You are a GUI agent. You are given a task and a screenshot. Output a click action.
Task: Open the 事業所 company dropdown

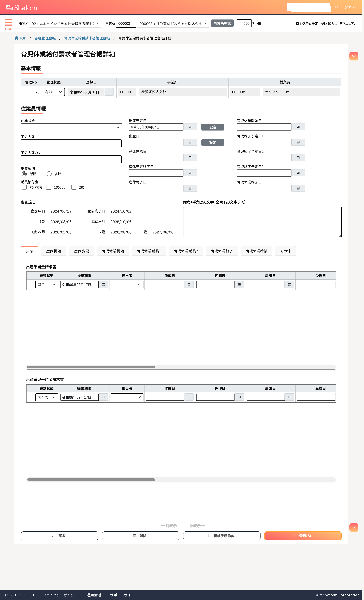[x=173, y=23]
